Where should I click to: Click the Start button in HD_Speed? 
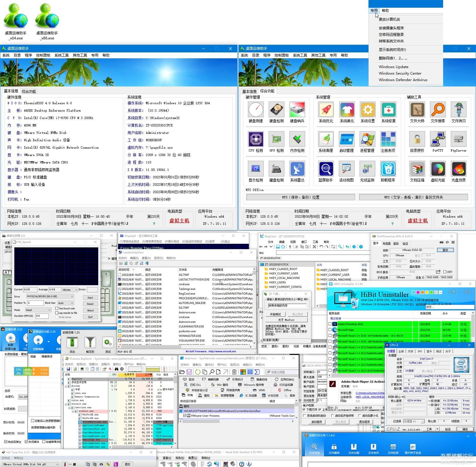(x=90, y=298)
